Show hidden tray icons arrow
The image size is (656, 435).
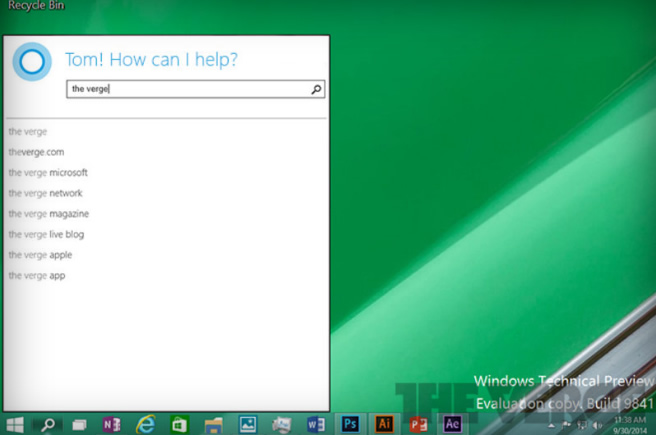pos(551,426)
